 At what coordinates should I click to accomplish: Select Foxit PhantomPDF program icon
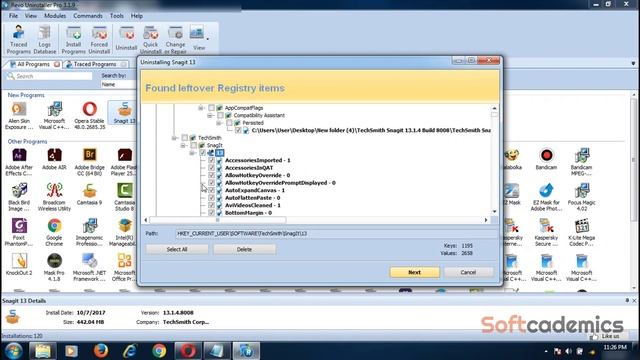coord(19,232)
